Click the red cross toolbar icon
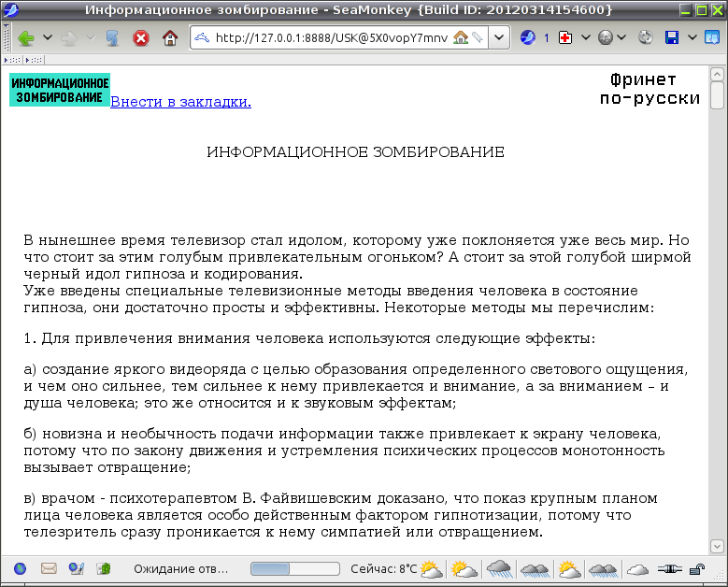The image size is (728, 587). pos(565,38)
